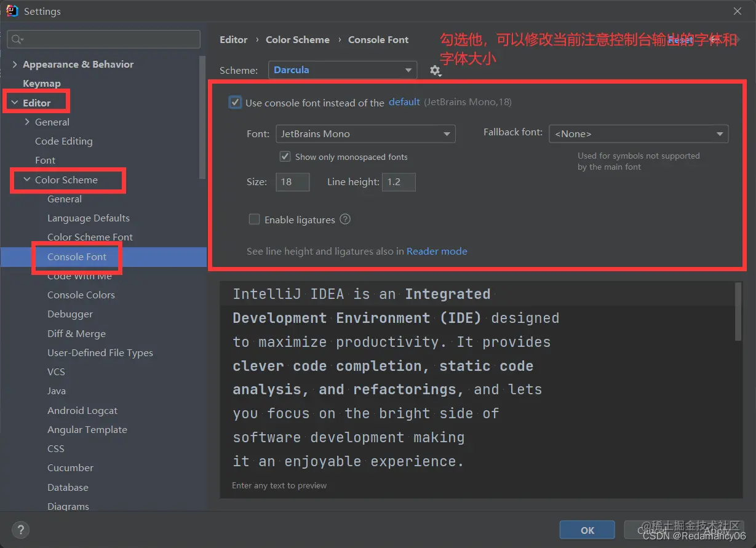Click Color Scheme in the breadcrumb
This screenshot has height=548, width=756.
298,39
